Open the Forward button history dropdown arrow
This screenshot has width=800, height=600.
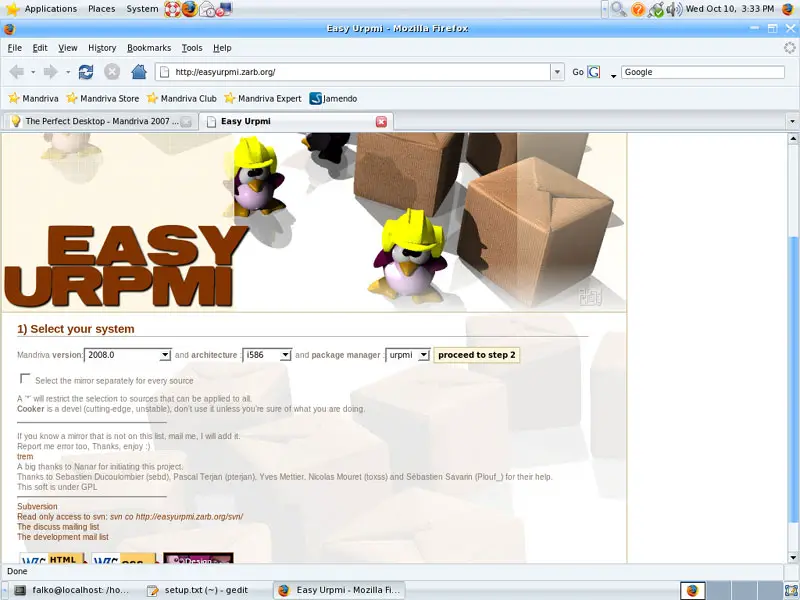68,72
